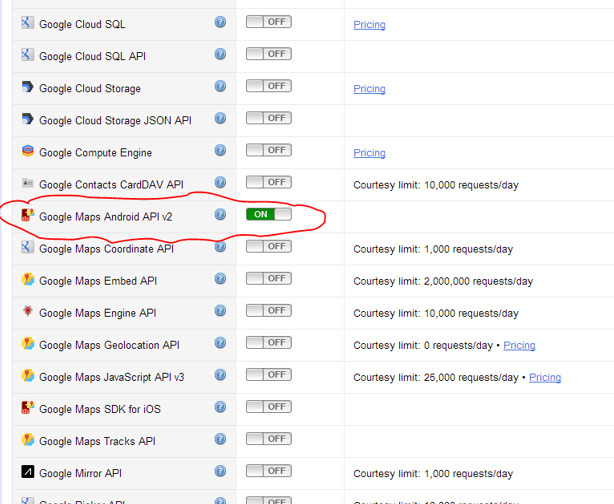Click the Google Cloud SQL API icon
Image resolution: width=614 pixels, height=504 pixels.
(x=27, y=54)
